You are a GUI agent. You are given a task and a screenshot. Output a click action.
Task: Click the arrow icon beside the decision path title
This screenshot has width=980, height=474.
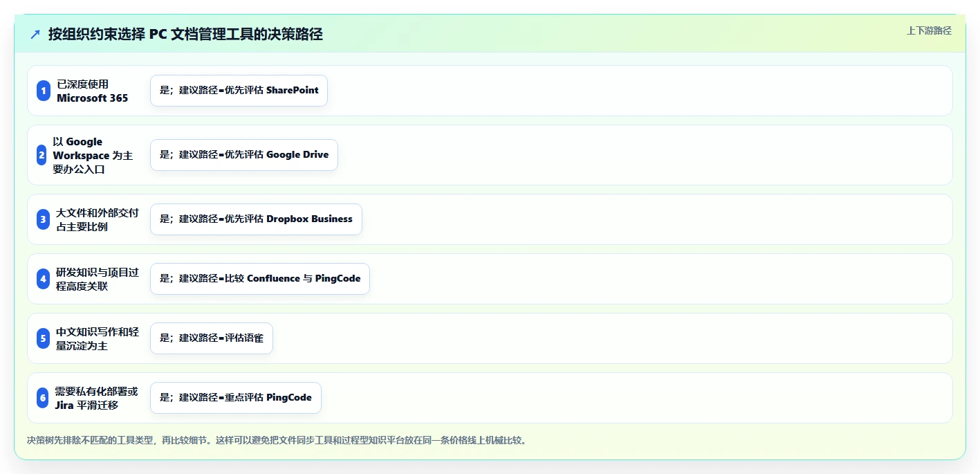35,35
